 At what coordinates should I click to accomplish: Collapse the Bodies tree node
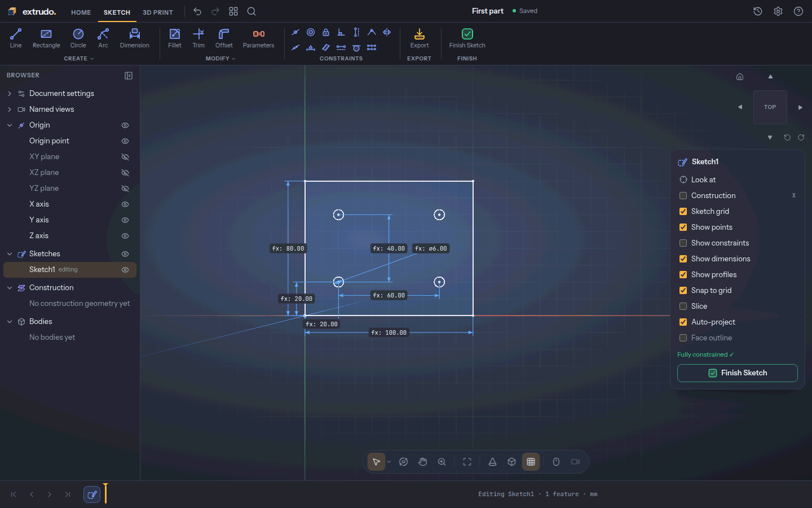coord(10,322)
